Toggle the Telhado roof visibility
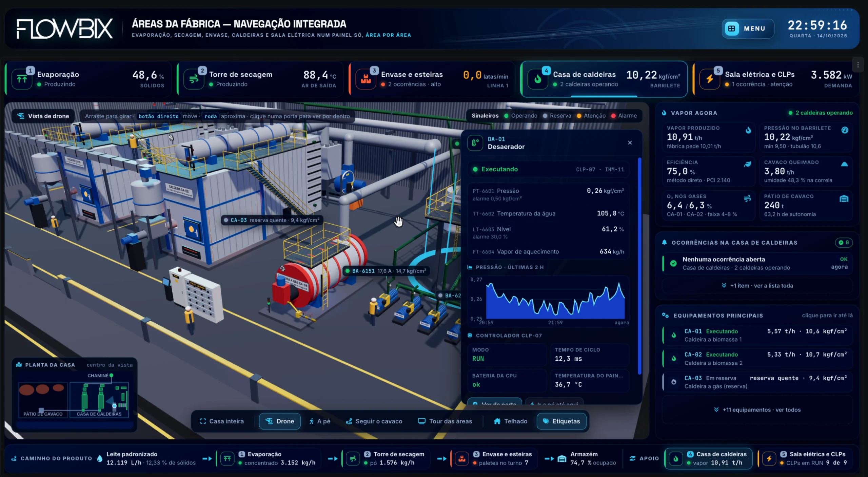This screenshot has height=477, width=868. 511,421
